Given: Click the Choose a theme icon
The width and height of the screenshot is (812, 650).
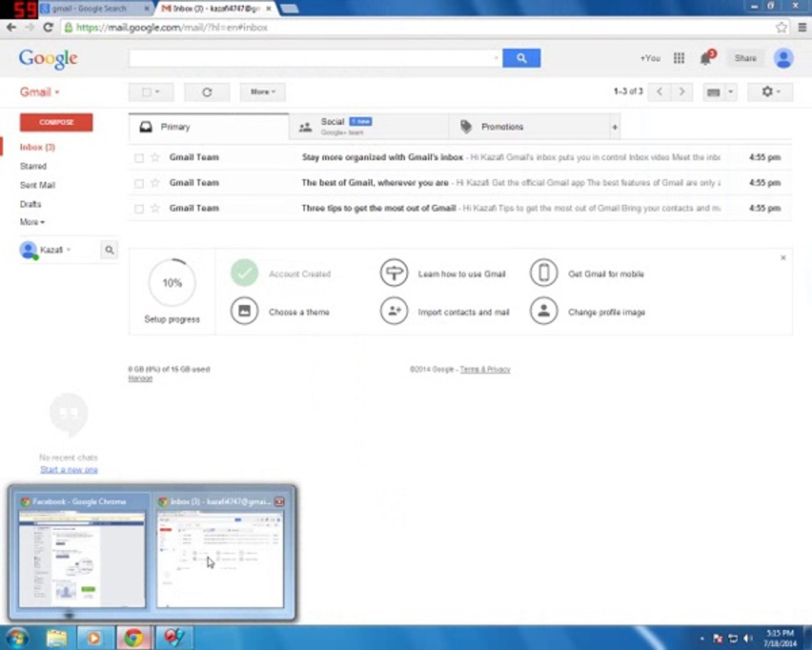Looking at the screenshot, I should [x=244, y=311].
